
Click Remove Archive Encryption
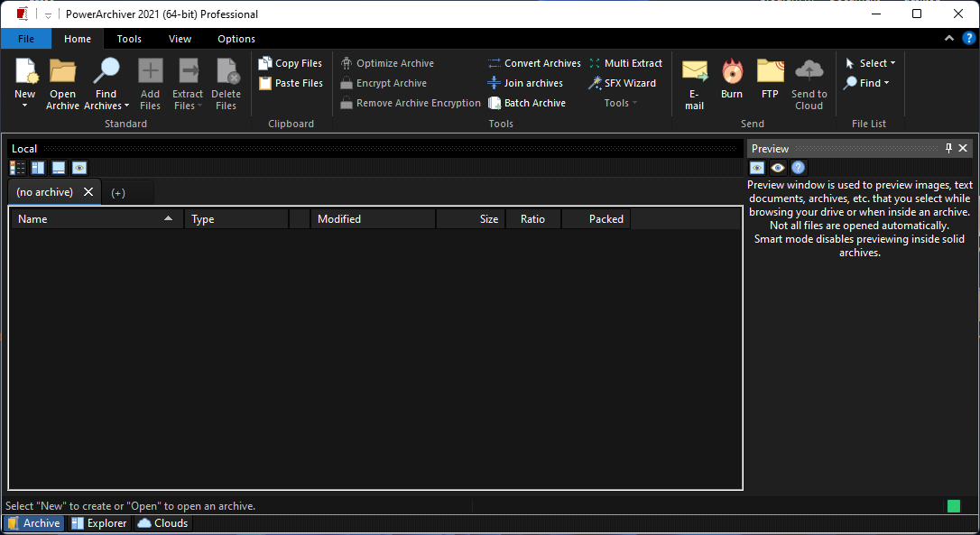411,103
